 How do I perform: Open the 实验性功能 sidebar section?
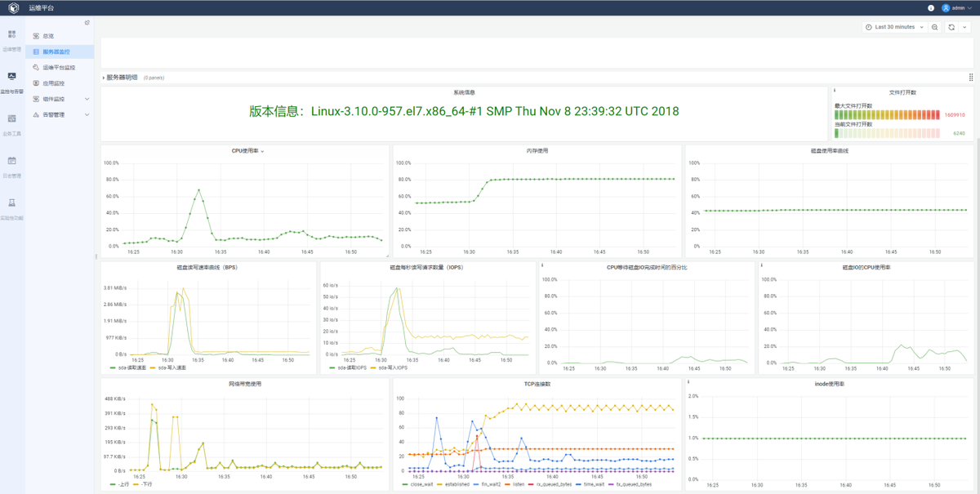click(x=12, y=209)
